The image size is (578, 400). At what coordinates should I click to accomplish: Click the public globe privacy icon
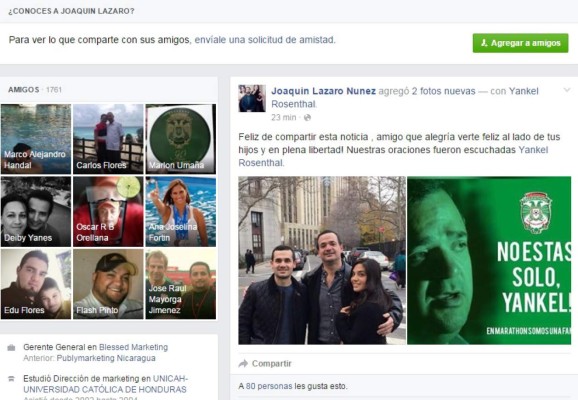coord(307,118)
